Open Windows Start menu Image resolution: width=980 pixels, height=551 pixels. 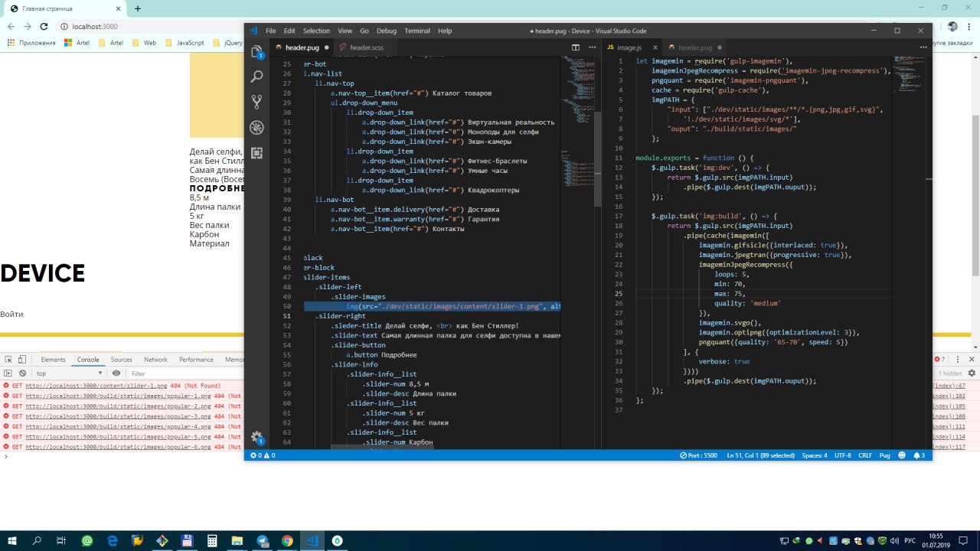pos(12,540)
